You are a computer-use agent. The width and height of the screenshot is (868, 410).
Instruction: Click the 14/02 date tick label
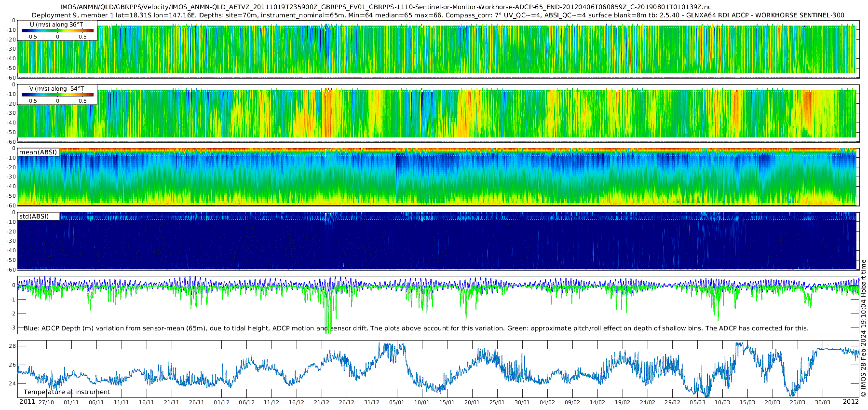[597, 402]
